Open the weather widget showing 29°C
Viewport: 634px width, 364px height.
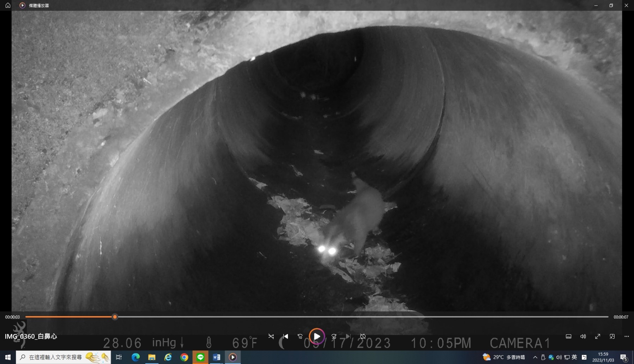point(504,357)
